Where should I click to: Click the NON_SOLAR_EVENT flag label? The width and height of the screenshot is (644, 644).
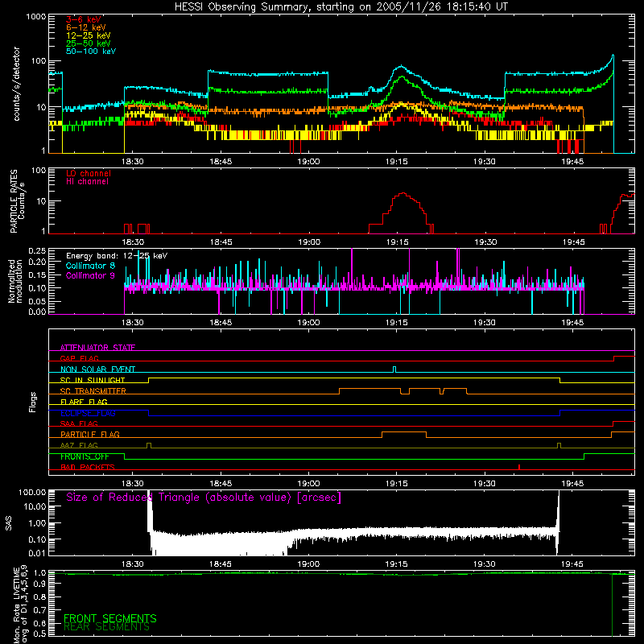point(97,369)
